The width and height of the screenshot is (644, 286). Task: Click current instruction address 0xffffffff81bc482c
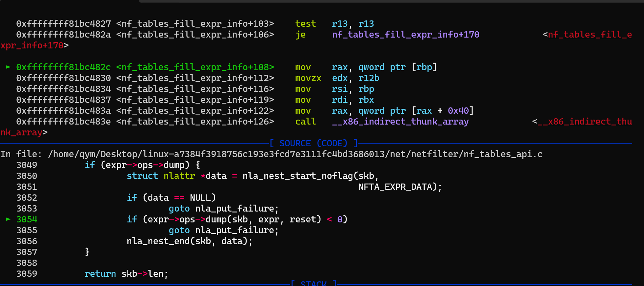(x=64, y=67)
